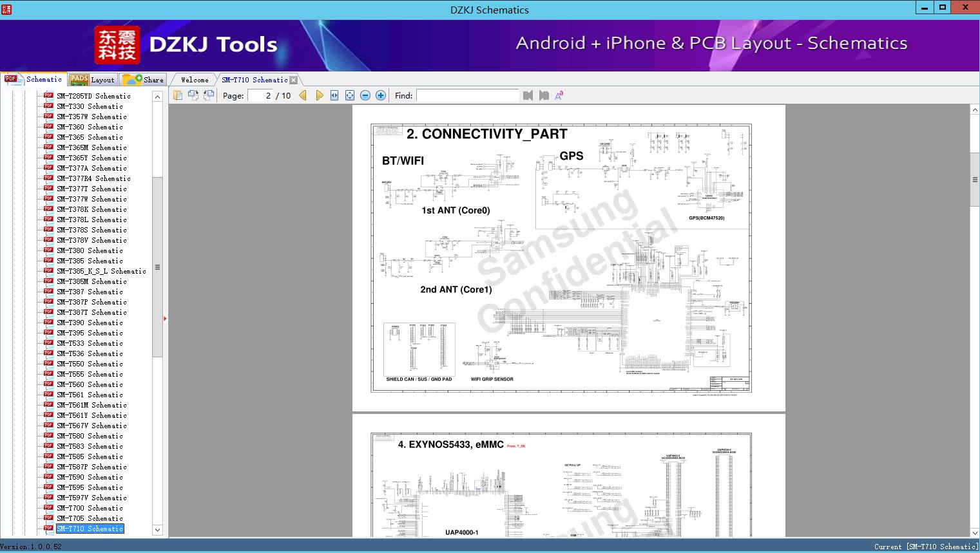Screen dimensions: 980x553
Task: Open SM-T377R4 Schematic
Action: point(93,178)
